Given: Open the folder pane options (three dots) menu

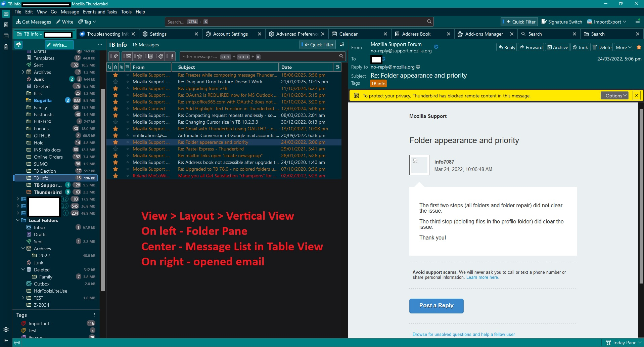Looking at the screenshot, I should pos(100,45).
